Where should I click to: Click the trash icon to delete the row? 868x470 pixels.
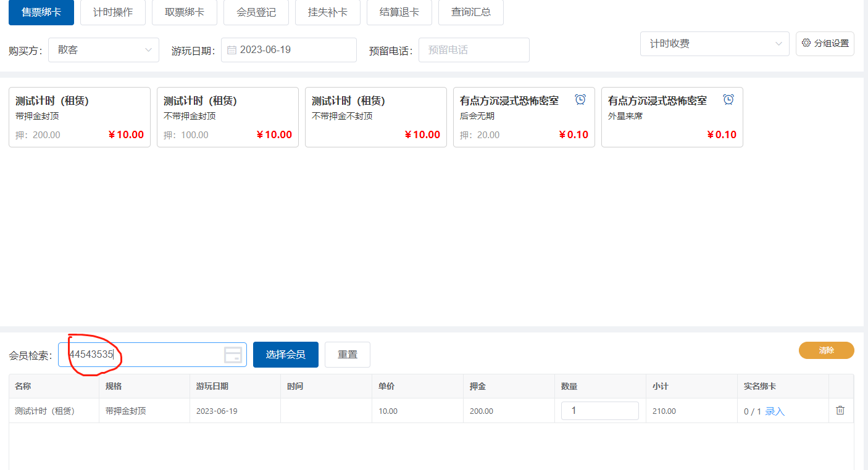[x=840, y=410]
